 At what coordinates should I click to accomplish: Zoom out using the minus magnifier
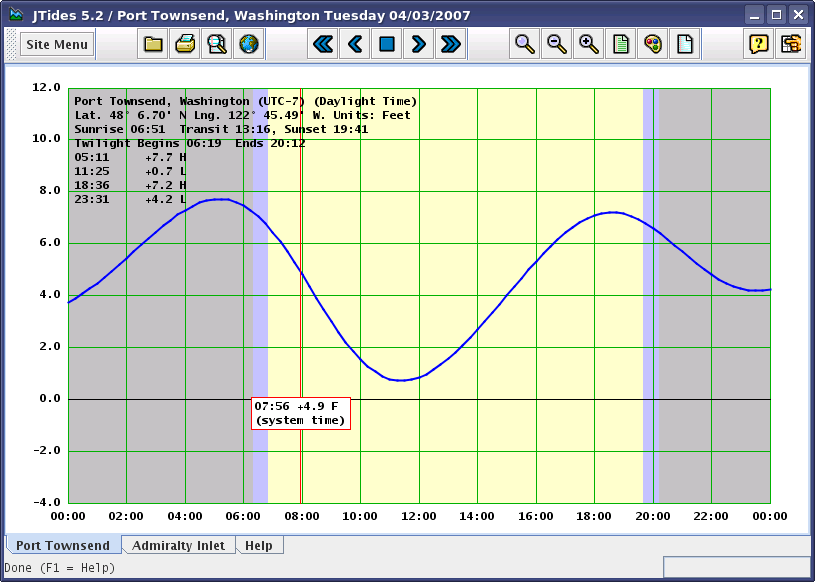tap(556, 43)
